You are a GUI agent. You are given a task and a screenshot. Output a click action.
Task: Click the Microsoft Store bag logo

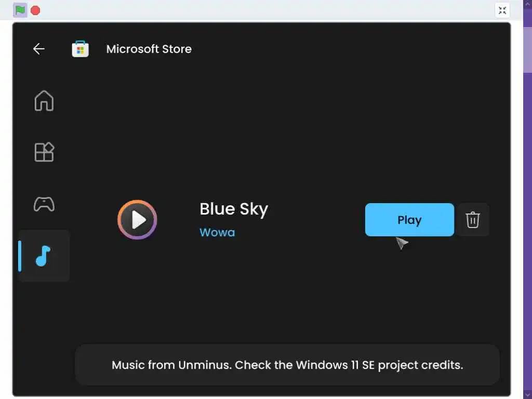pos(81,49)
